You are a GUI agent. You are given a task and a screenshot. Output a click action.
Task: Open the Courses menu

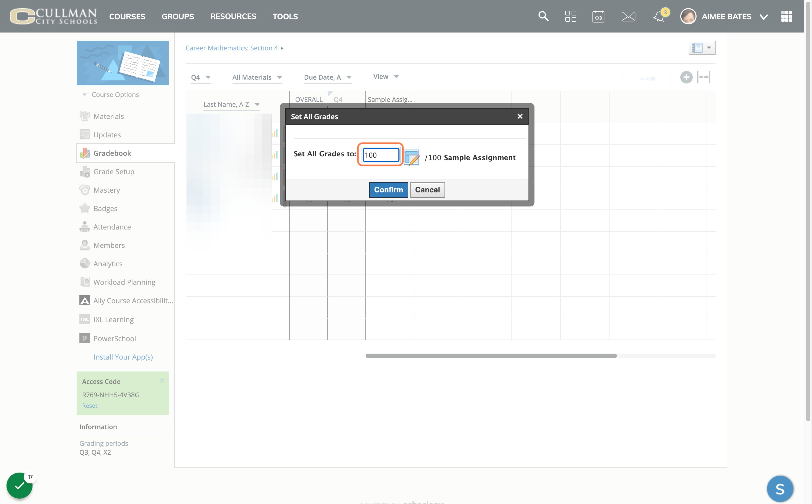(127, 16)
